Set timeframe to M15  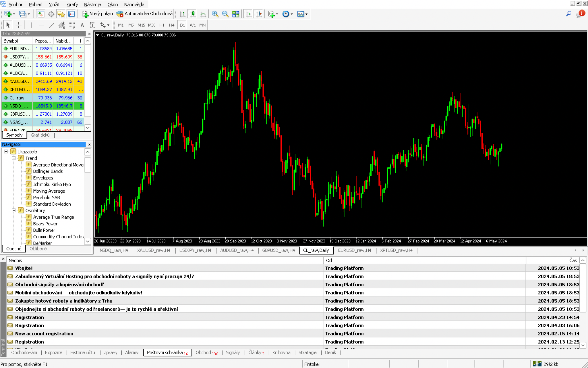[x=141, y=25]
